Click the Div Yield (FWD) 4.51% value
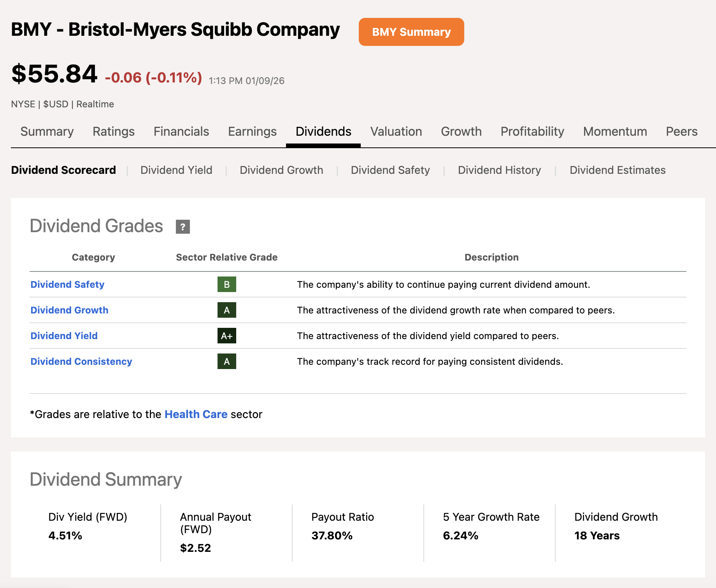 pos(65,535)
